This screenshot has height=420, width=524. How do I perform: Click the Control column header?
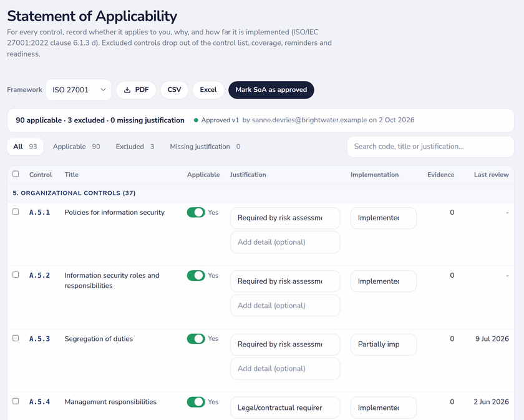coord(41,175)
